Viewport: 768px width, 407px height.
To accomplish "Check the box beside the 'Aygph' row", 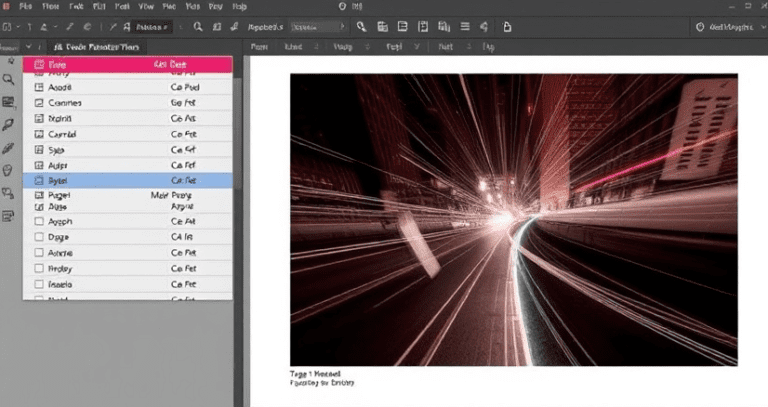I will tap(40, 222).
